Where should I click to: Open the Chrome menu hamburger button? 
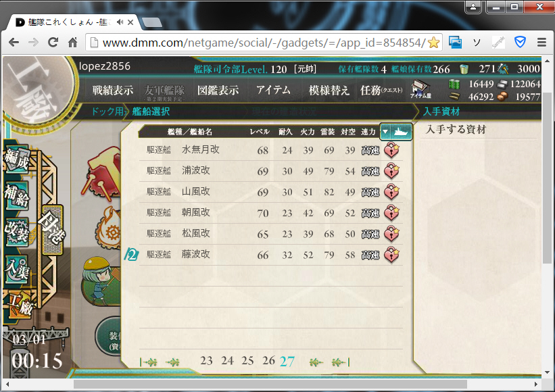(541, 43)
